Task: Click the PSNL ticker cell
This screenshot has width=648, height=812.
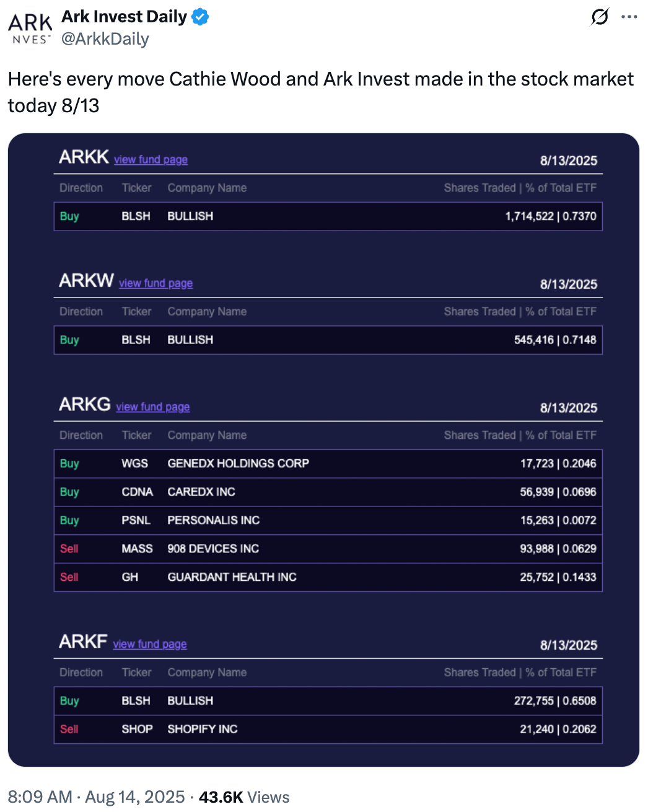Action: 136,521
